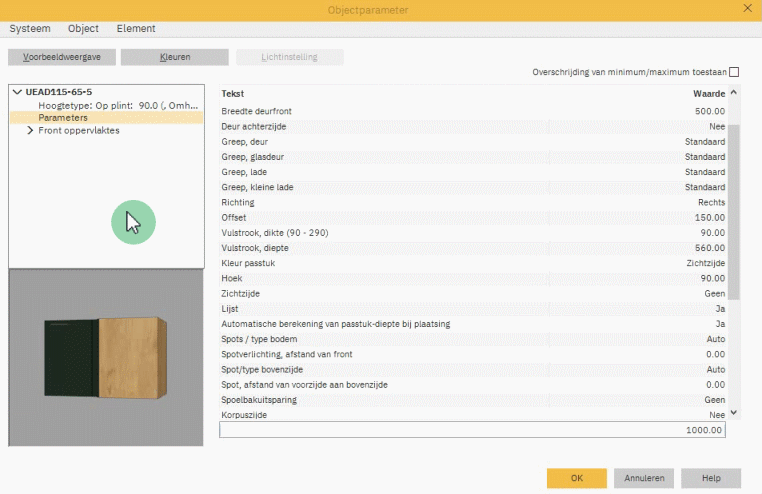
Task: Collapse the UEAD115-65-5 tree node
Action: (17, 92)
